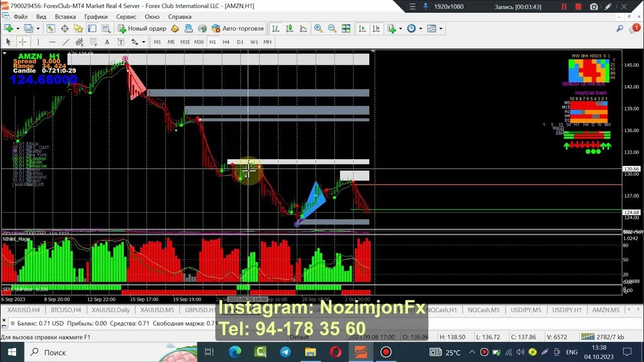
Task: Pause the screen recording
Action: pos(564,7)
